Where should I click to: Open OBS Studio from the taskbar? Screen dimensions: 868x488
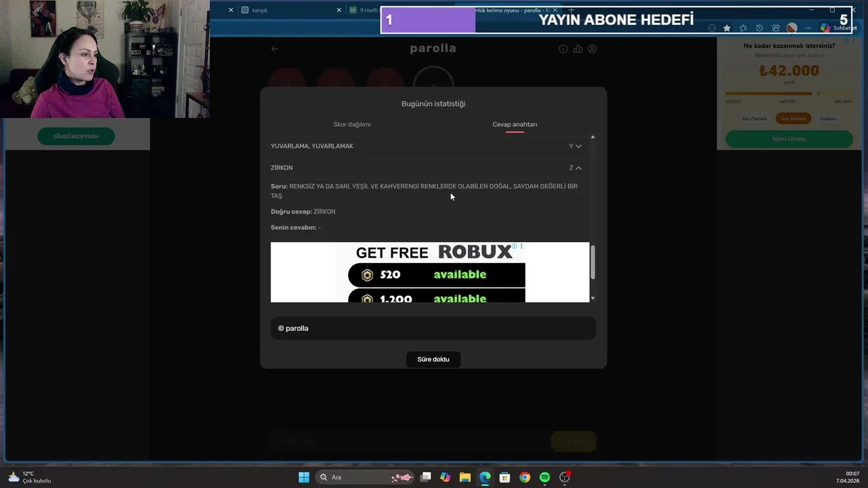click(564, 477)
